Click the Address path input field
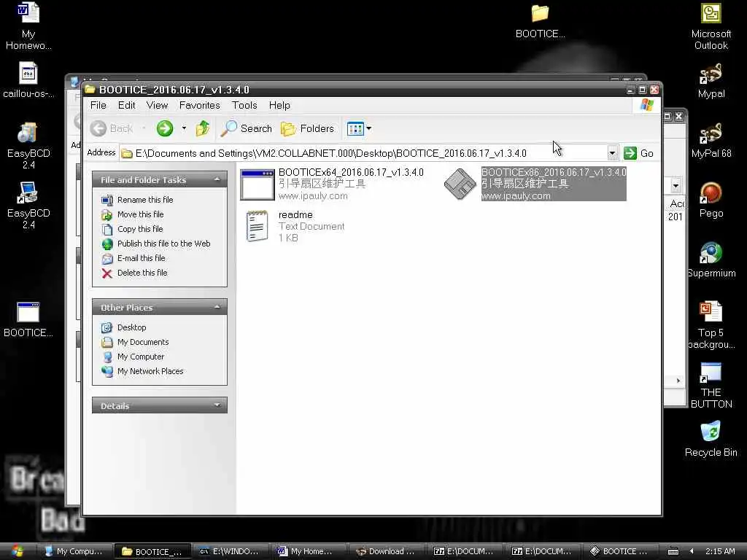Image resolution: width=747 pixels, height=560 pixels. [x=363, y=153]
